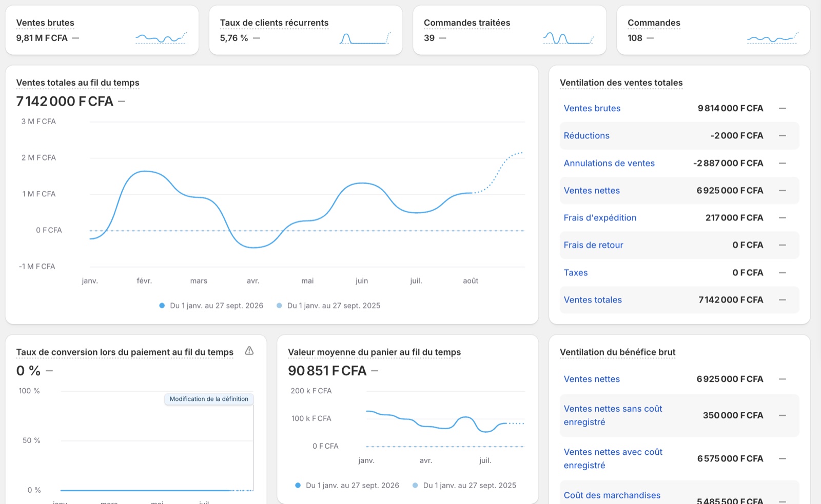Click the warning triangle icon on conversion card
821x504 pixels.
coord(249,351)
